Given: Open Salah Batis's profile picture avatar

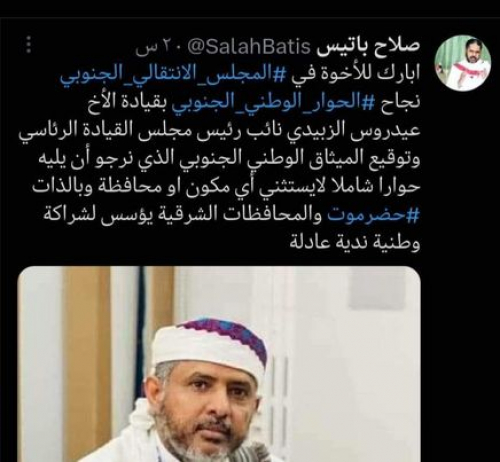Looking at the screenshot, I should (463, 63).
